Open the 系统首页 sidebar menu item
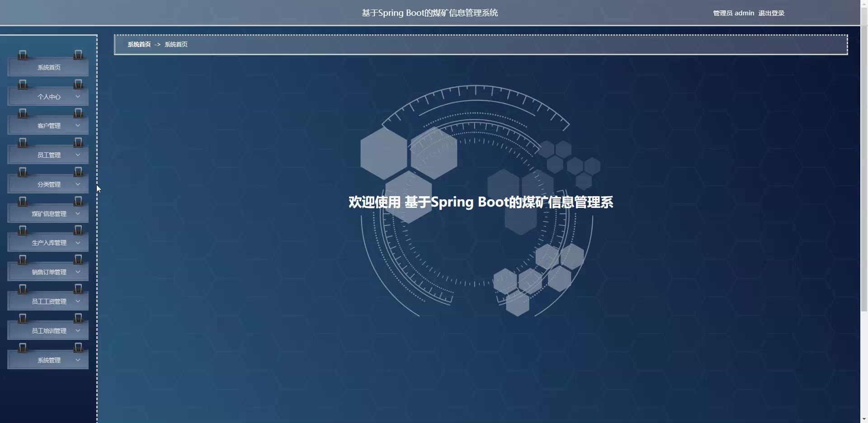868x423 pixels. pyautogui.click(x=48, y=67)
